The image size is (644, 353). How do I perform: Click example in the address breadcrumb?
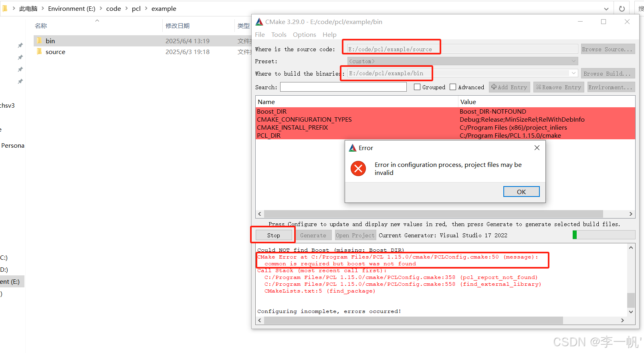[x=164, y=8]
